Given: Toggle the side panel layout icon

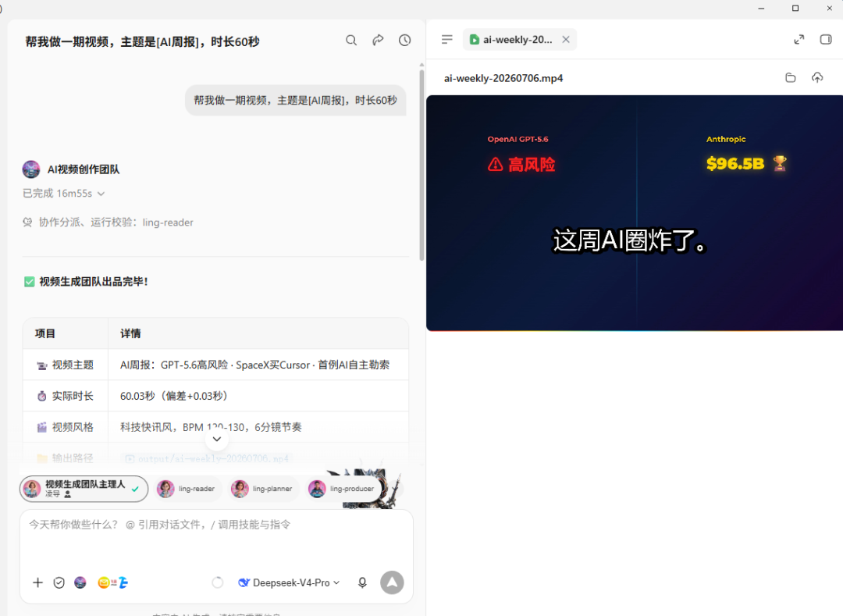Looking at the screenshot, I should coord(826,40).
